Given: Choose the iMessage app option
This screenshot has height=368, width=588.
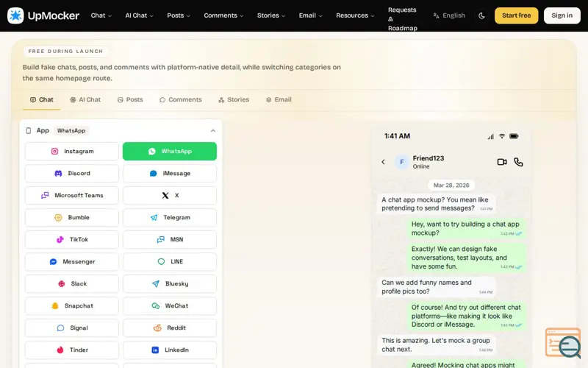Looking at the screenshot, I should pyautogui.click(x=170, y=174).
